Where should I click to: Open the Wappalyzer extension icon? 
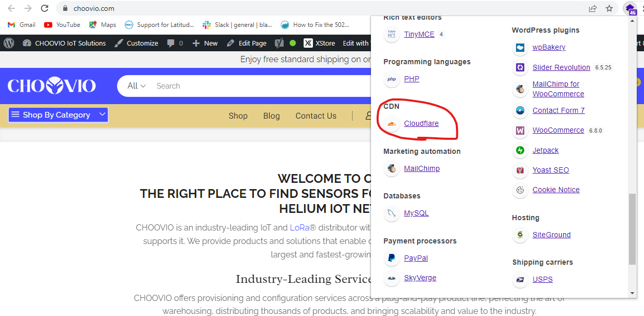pos(630,8)
